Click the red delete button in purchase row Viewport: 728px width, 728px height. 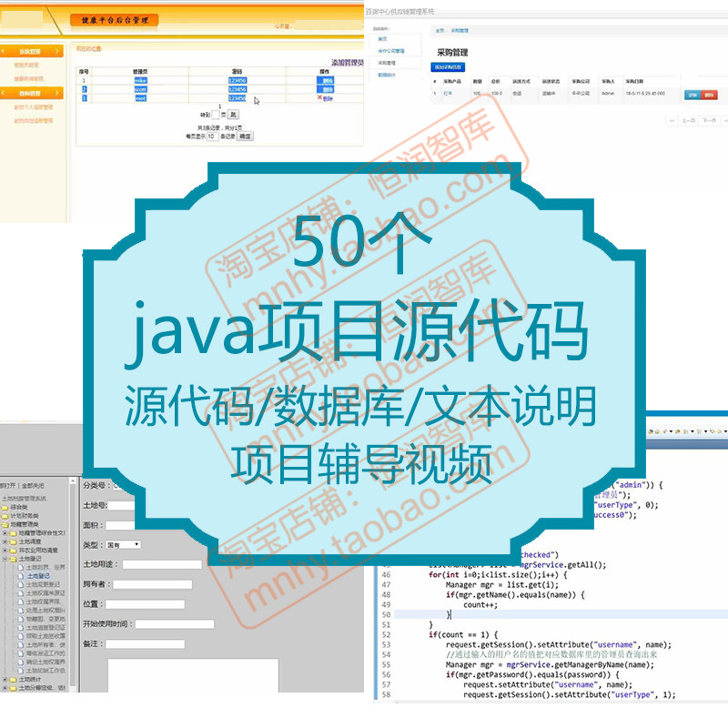(709, 95)
